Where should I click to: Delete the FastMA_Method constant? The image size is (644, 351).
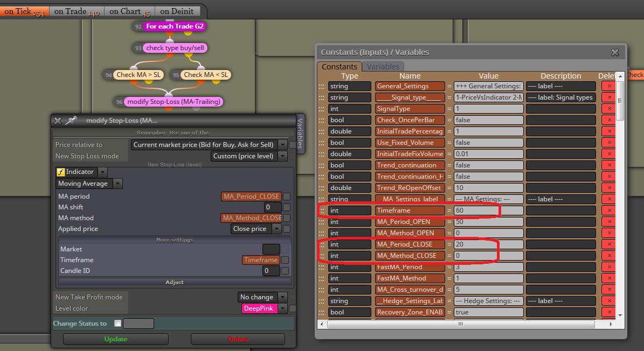609,278
